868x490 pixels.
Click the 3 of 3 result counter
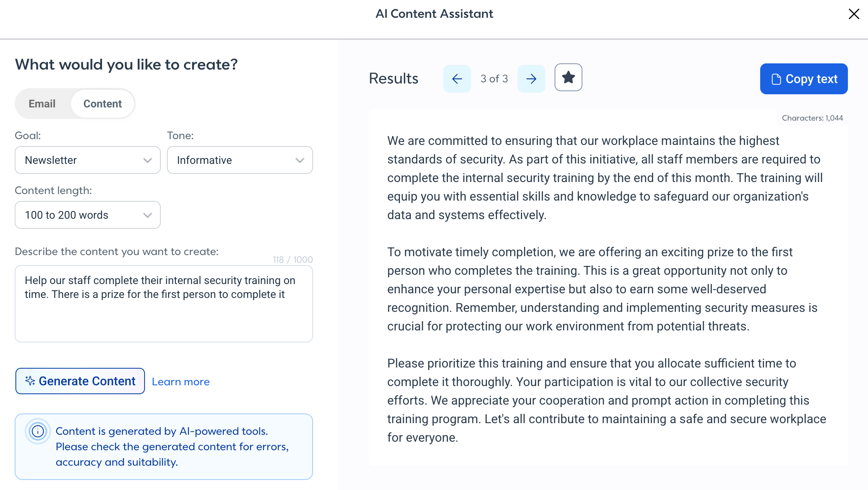point(494,78)
